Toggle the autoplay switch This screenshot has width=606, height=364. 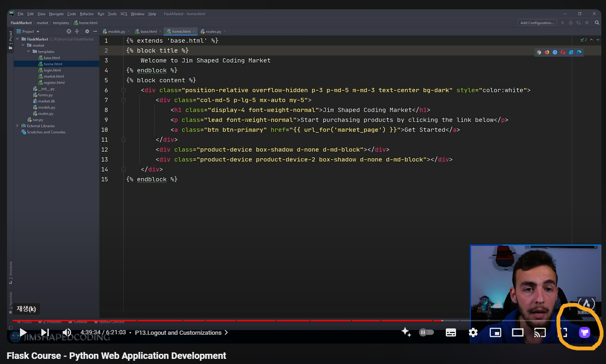click(426, 332)
